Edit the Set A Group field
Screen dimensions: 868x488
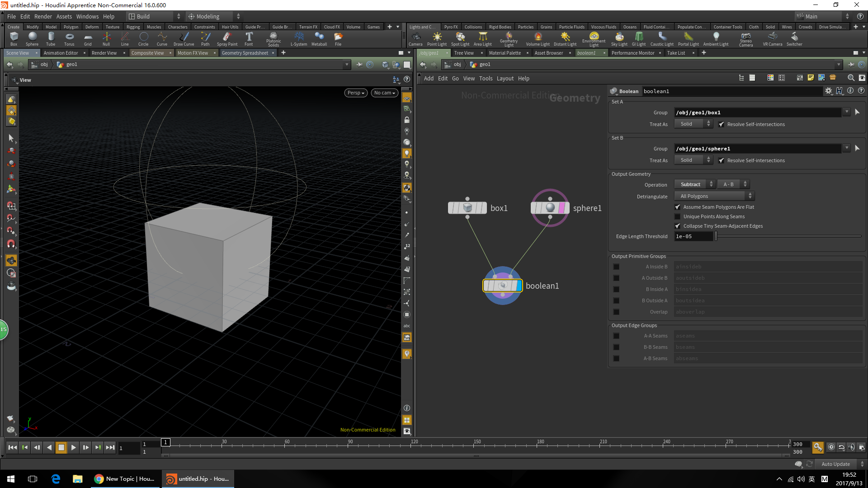pyautogui.click(x=758, y=112)
